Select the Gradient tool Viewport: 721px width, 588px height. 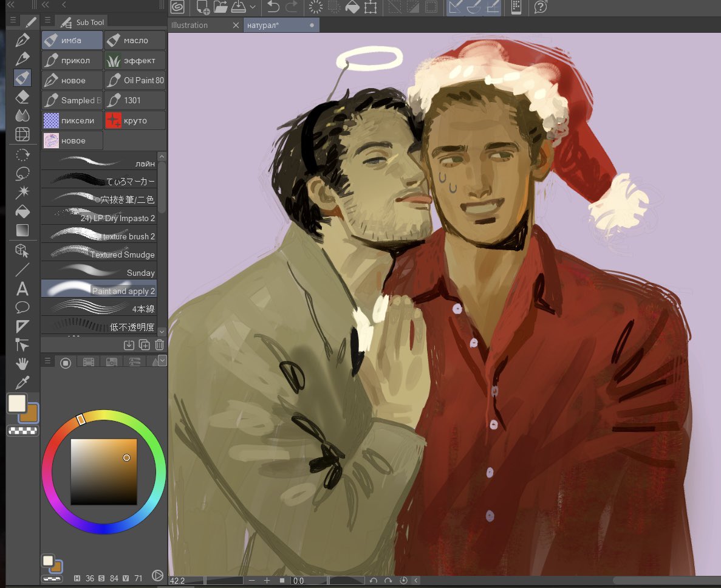[22, 230]
